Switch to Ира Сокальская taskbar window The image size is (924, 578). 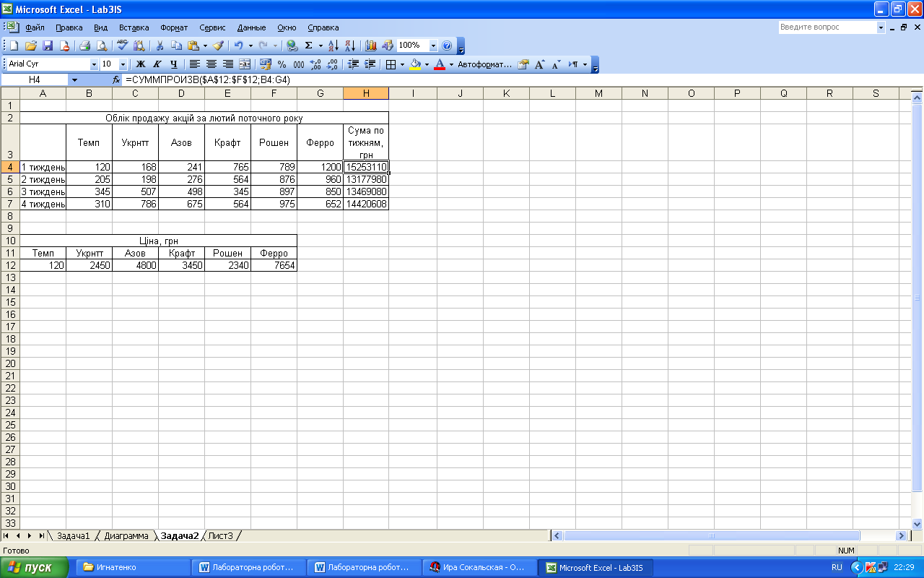(479, 567)
